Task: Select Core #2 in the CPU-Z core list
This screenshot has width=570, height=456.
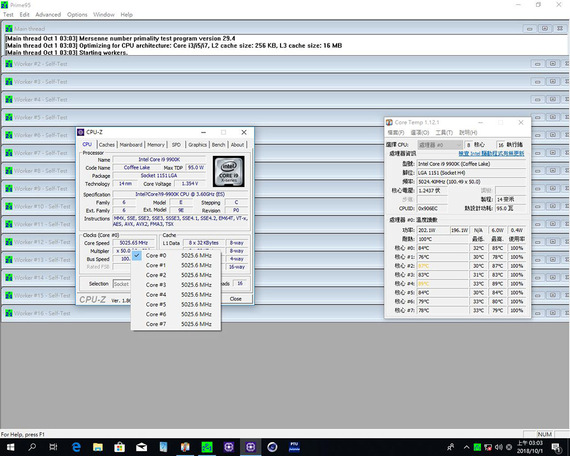Action: click(x=176, y=275)
